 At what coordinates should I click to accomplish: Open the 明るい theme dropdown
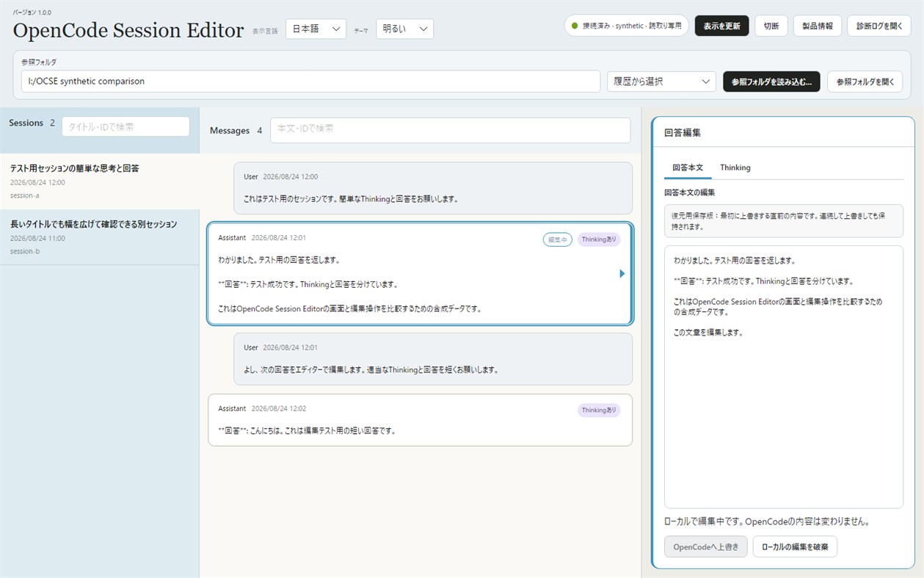pos(404,29)
